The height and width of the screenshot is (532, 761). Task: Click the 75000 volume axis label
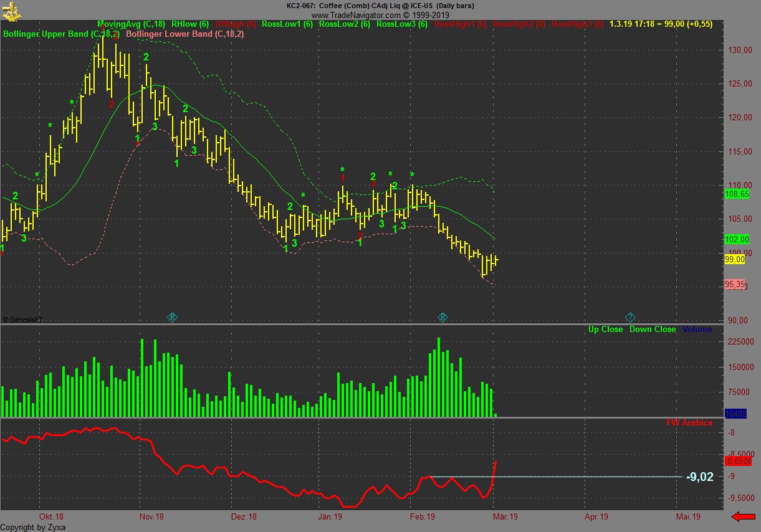pos(738,392)
